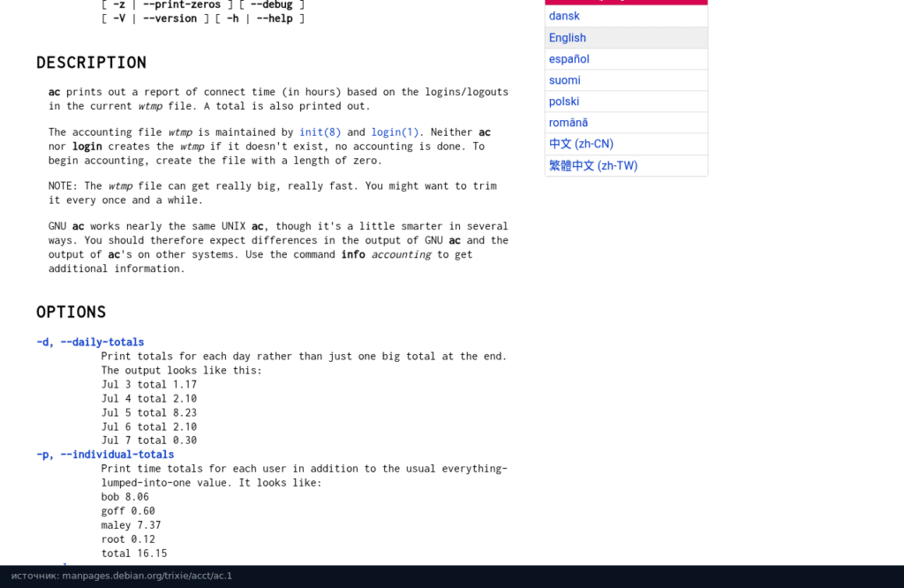Open the 繁體中文 (zh-TW) version
Image resolution: width=904 pixels, height=588 pixels.
[593, 166]
